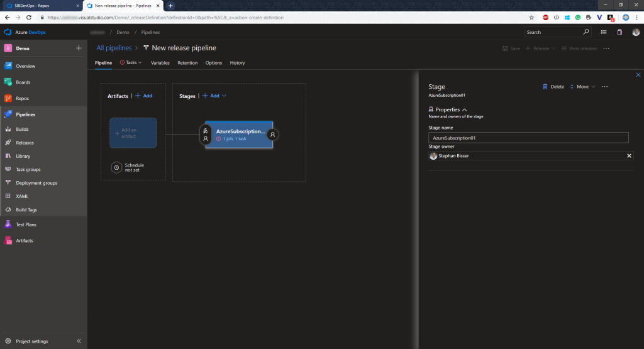Open post-deployment conditions on AzureSubscription stage
The height and width of the screenshot is (349, 644).
(273, 135)
